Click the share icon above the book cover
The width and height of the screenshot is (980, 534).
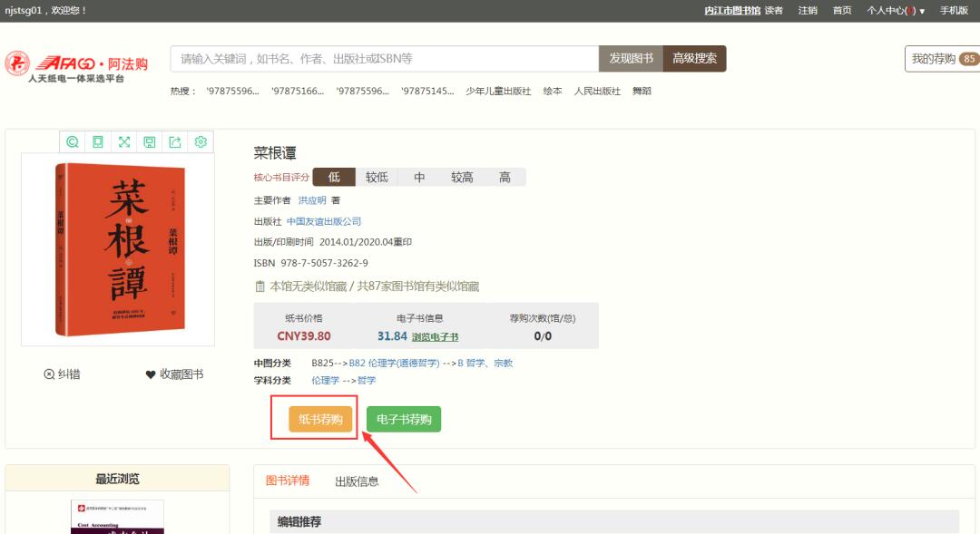point(175,141)
